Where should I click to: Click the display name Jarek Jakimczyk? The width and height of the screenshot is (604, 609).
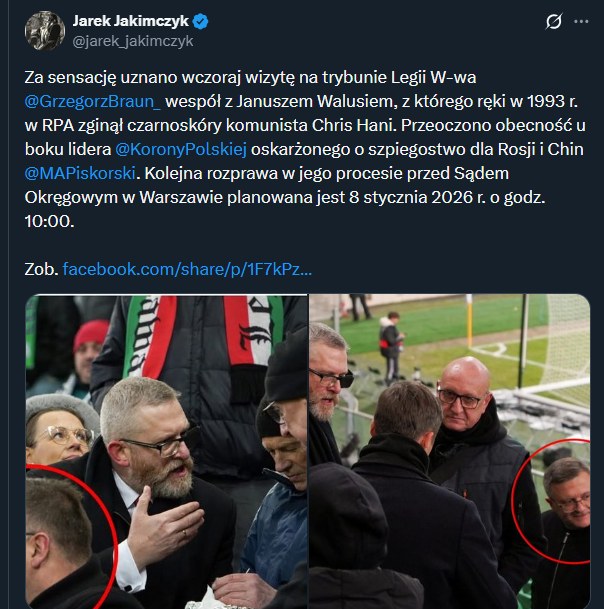[131, 21]
